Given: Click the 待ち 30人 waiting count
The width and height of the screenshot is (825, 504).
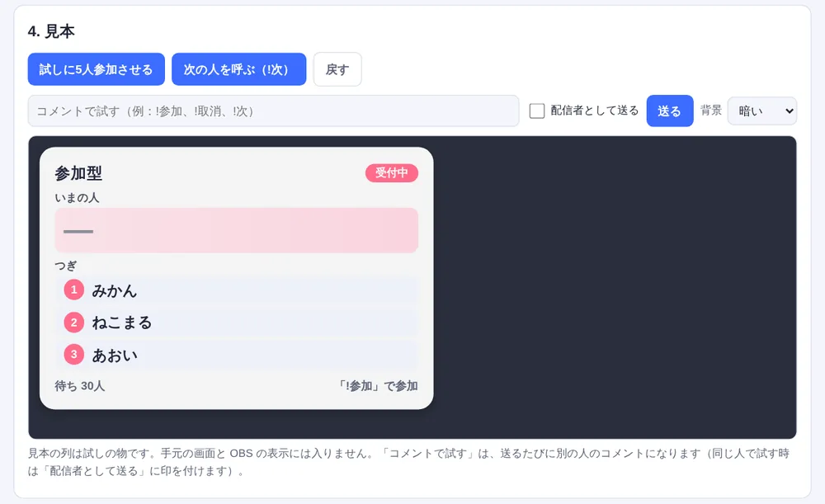Looking at the screenshot, I should [79, 386].
